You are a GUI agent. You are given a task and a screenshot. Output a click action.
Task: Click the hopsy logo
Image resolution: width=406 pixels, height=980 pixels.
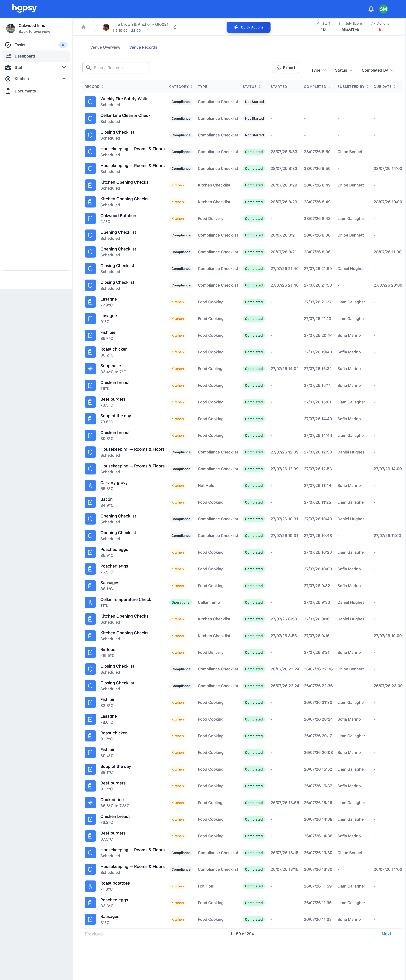coord(24,8)
